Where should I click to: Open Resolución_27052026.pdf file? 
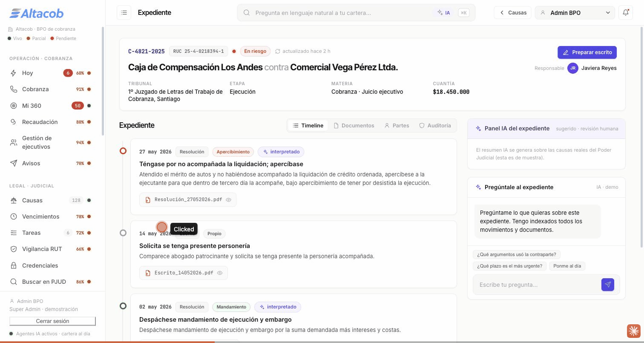click(x=188, y=199)
